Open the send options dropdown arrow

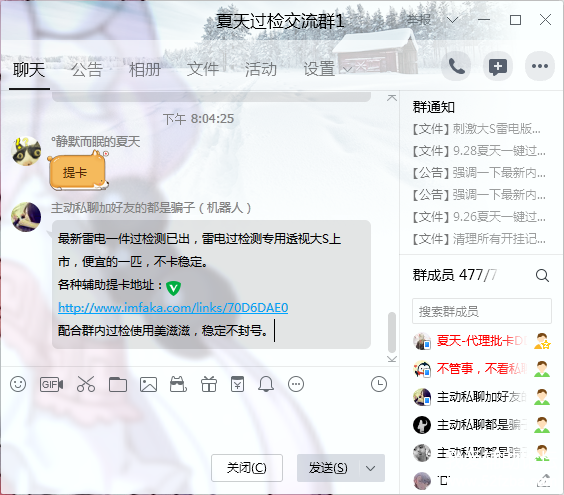(x=370, y=468)
